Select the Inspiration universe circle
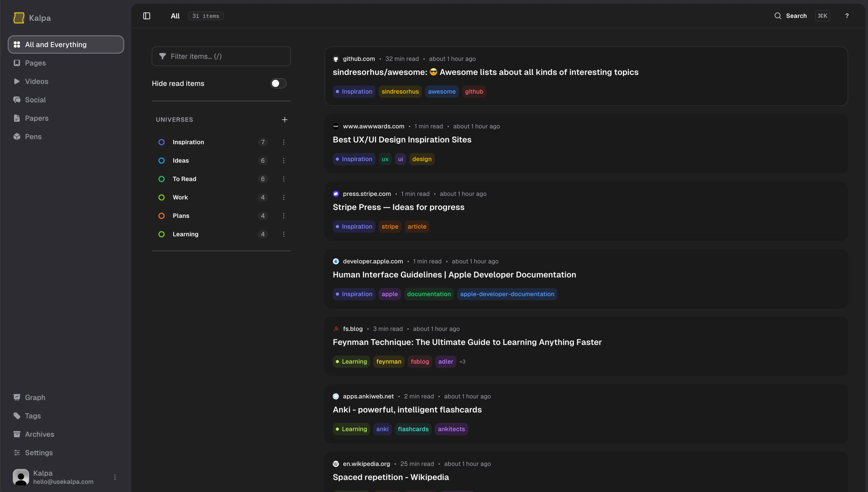 [161, 142]
